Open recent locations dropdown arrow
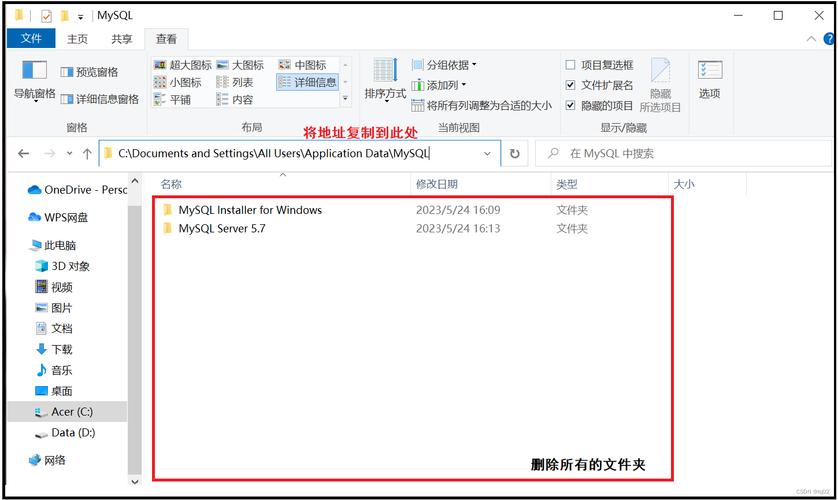Viewport: 838px width, 500px height. 69,154
